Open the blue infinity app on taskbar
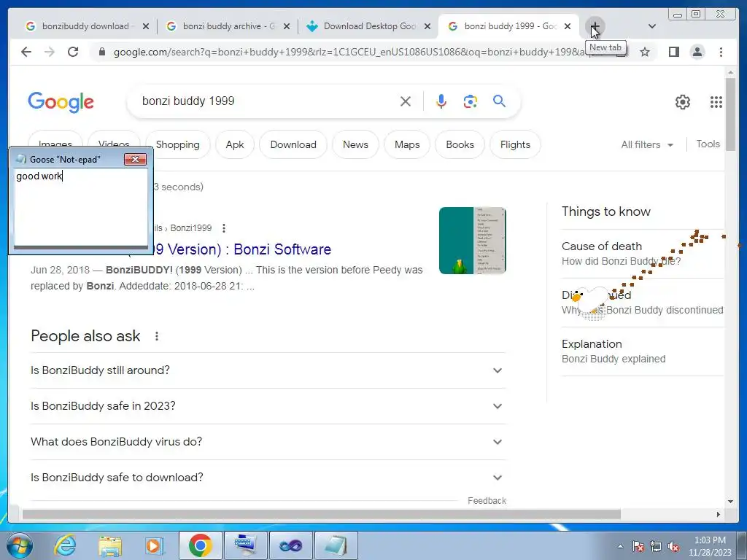Screen dimensions: 747x560 [290, 545]
